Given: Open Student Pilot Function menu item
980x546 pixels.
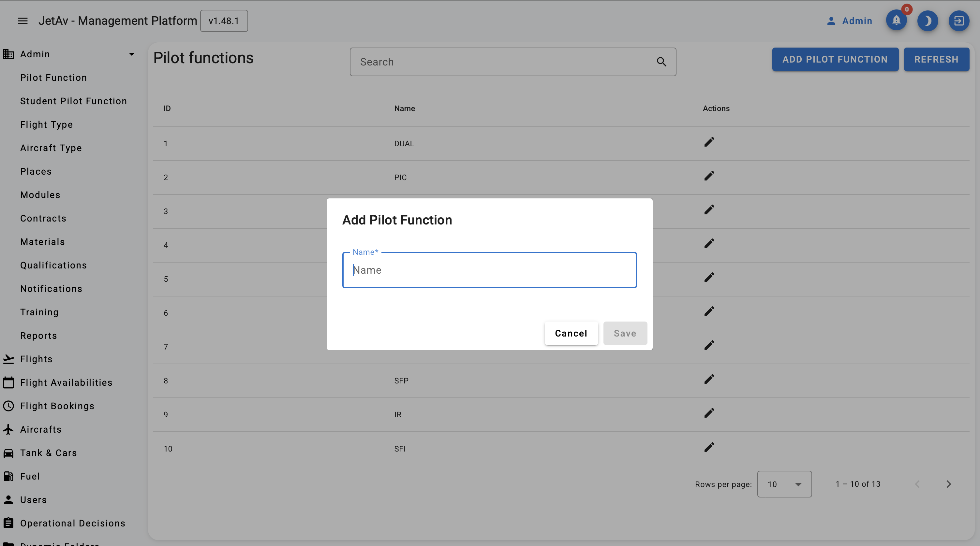Looking at the screenshot, I should pyautogui.click(x=73, y=101).
